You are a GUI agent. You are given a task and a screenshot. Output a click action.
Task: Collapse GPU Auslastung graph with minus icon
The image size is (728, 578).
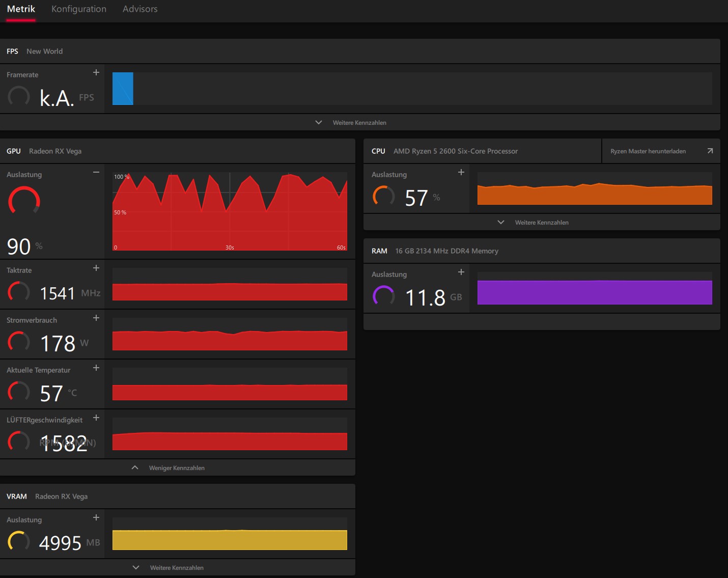(x=96, y=173)
